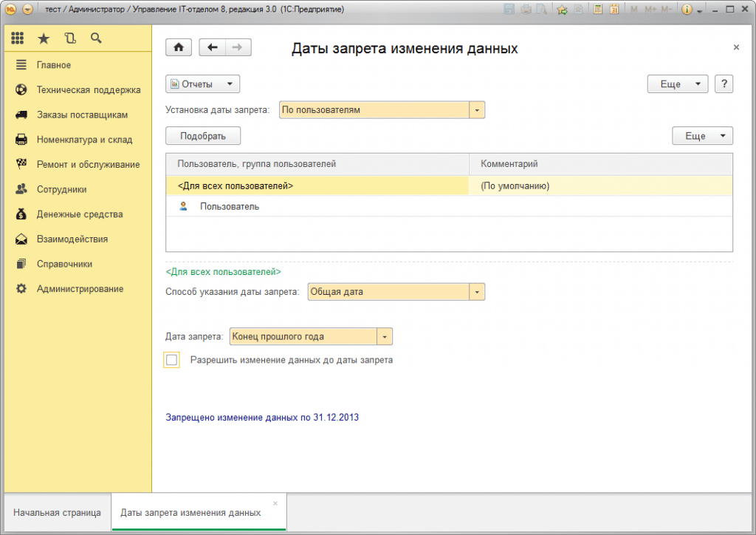This screenshot has width=756, height=535.
Task: Open the 1C main logo menu
Action: 10,9
